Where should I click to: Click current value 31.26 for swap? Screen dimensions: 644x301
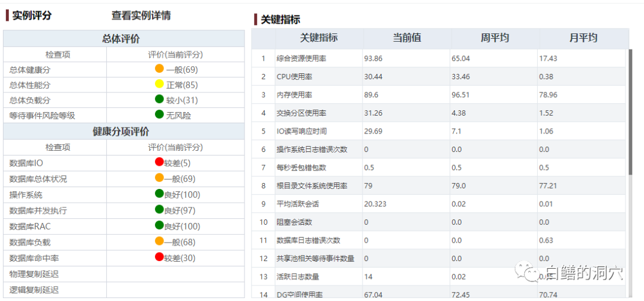tap(373, 113)
